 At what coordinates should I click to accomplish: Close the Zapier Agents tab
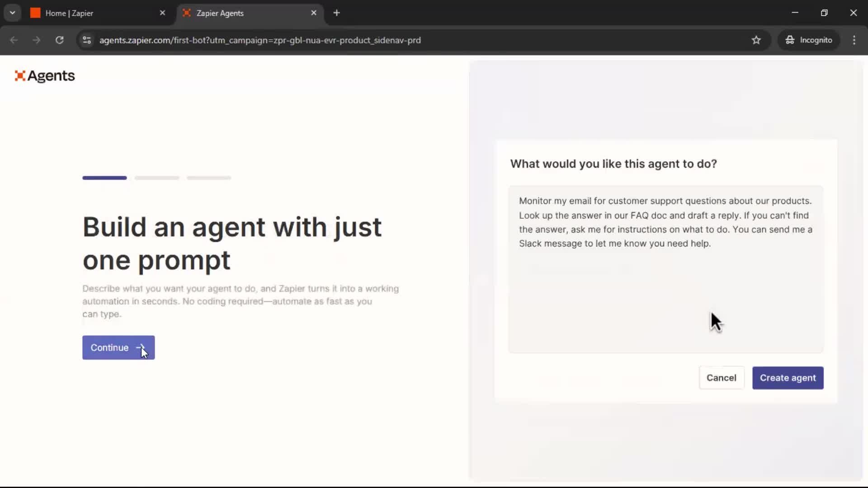pos(314,13)
